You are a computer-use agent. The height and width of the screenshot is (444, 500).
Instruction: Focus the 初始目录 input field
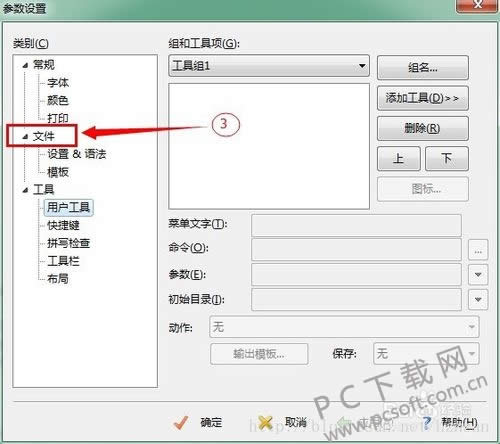point(356,300)
